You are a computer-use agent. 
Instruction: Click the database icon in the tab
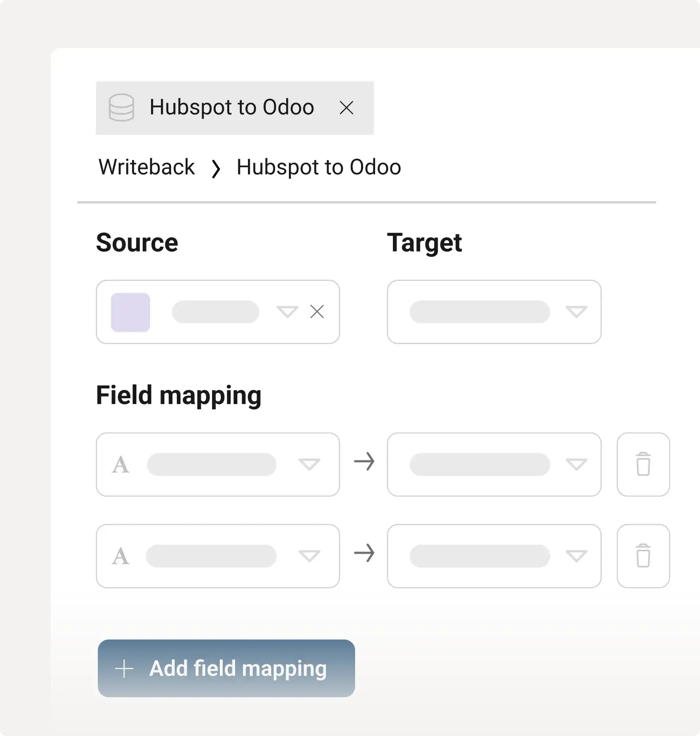(x=121, y=108)
